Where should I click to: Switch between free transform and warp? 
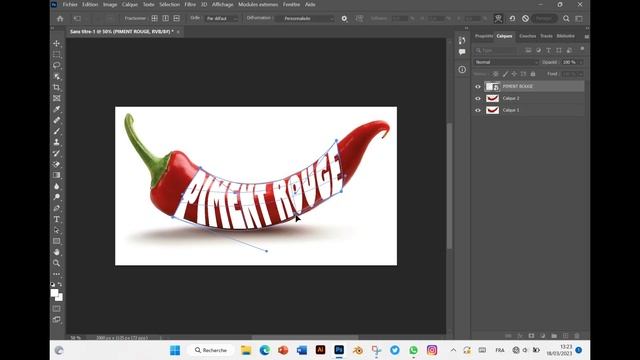click(x=498, y=19)
